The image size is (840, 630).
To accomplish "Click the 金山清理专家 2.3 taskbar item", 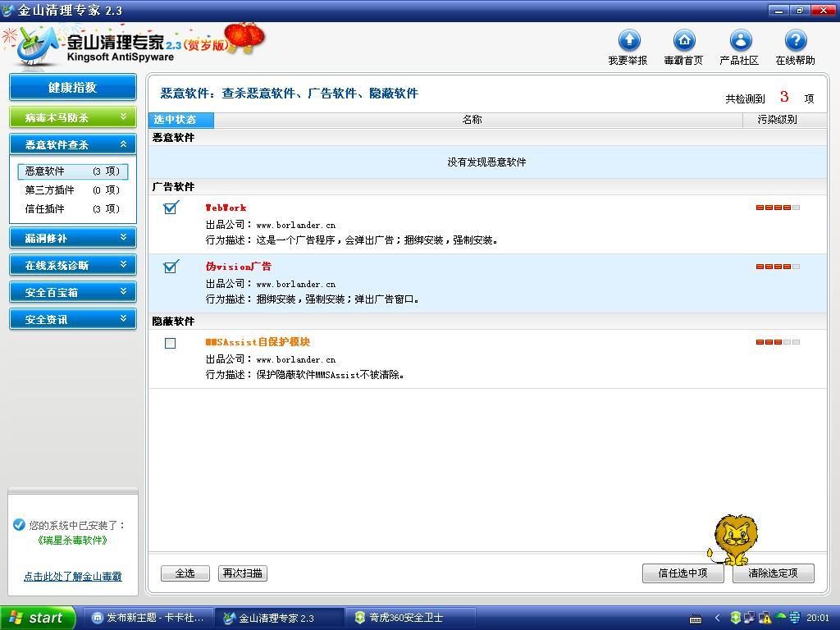I will point(279,619).
